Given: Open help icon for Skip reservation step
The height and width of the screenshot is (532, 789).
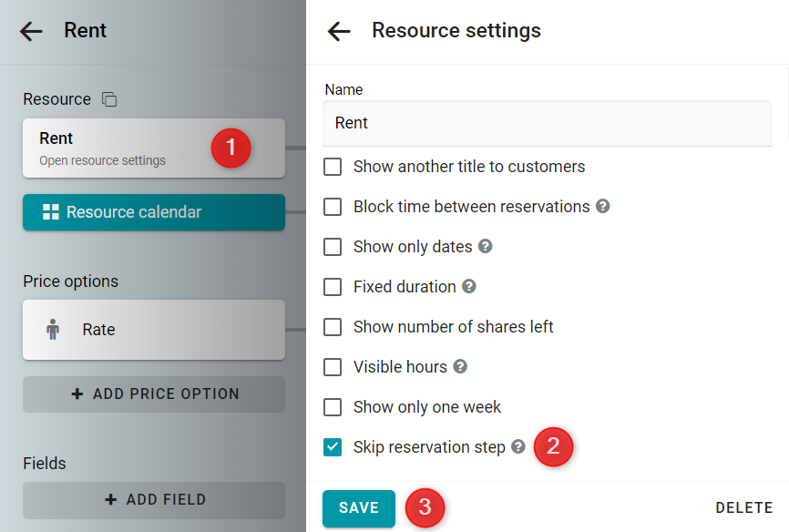Looking at the screenshot, I should (x=518, y=446).
